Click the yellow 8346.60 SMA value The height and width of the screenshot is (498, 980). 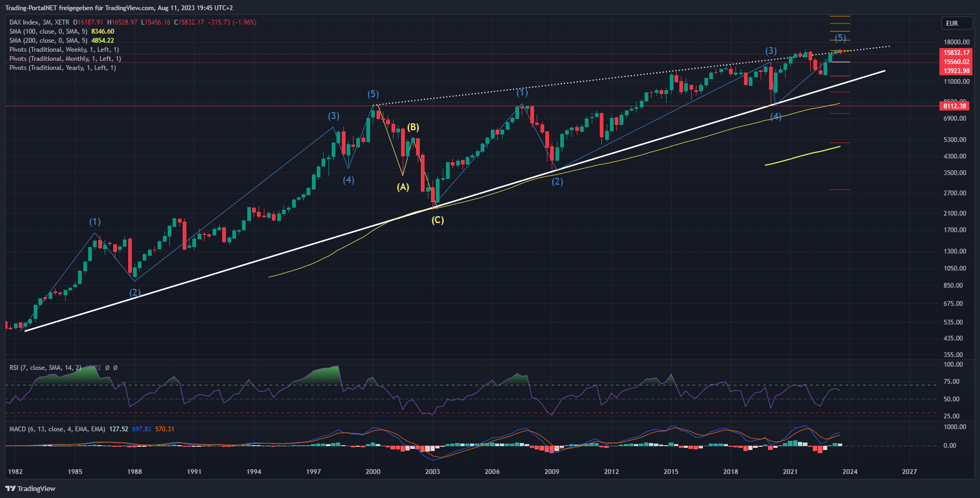point(103,31)
